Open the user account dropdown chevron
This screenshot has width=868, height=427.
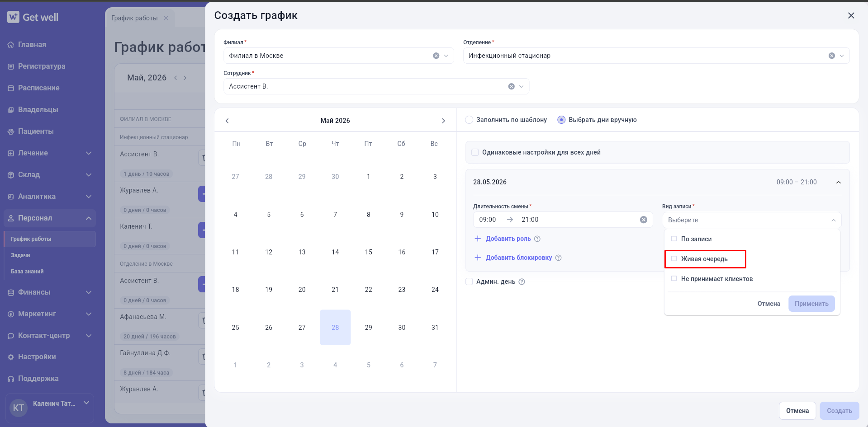[x=86, y=403]
